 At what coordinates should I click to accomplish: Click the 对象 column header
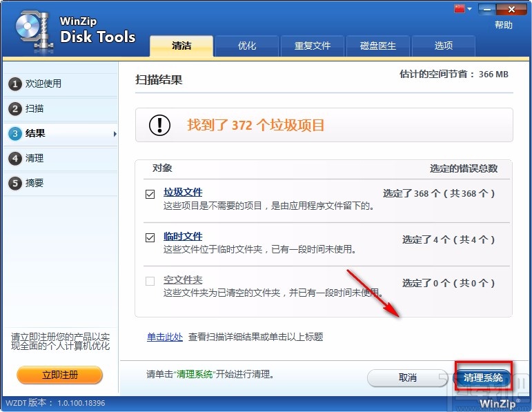point(162,168)
